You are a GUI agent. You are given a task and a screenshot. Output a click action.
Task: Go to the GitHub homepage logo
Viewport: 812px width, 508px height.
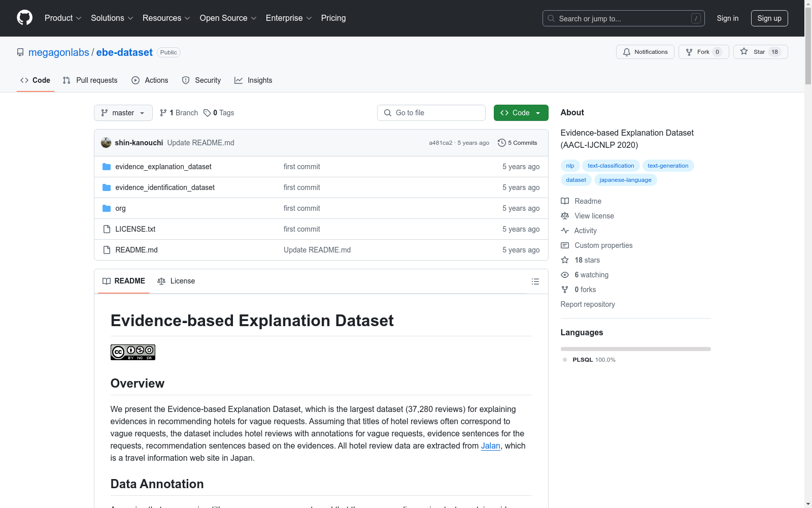click(x=24, y=18)
